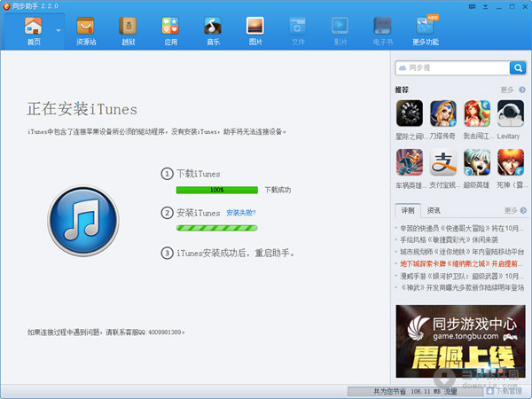Click the 安装失败? link
The width and height of the screenshot is (532, 399).
[241, 213]
